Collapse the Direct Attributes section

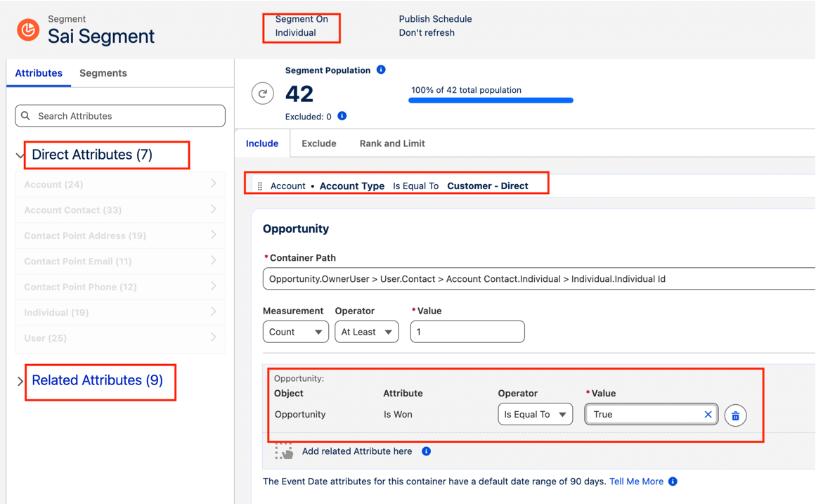tap(20, 155)
